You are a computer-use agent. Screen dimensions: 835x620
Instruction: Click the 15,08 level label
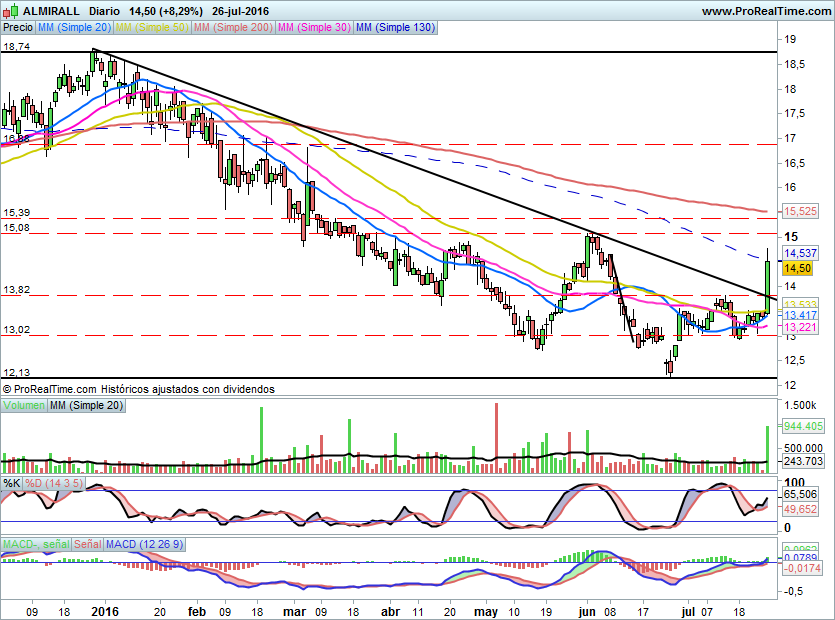coord(17,227)
